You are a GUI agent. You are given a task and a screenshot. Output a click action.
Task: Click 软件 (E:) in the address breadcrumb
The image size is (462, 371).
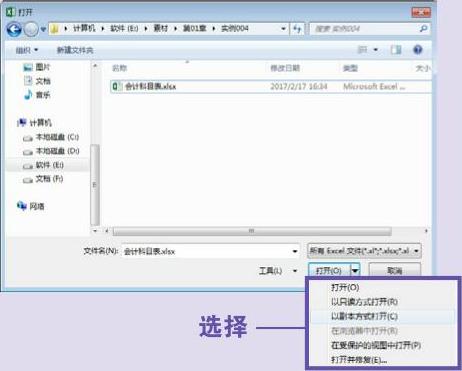point(124,29)
